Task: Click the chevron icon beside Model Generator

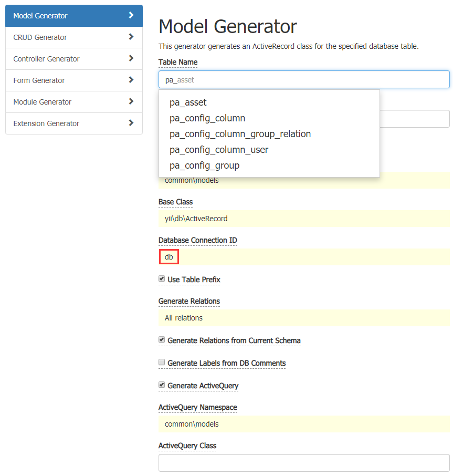Action: click(x=131, y=15)
